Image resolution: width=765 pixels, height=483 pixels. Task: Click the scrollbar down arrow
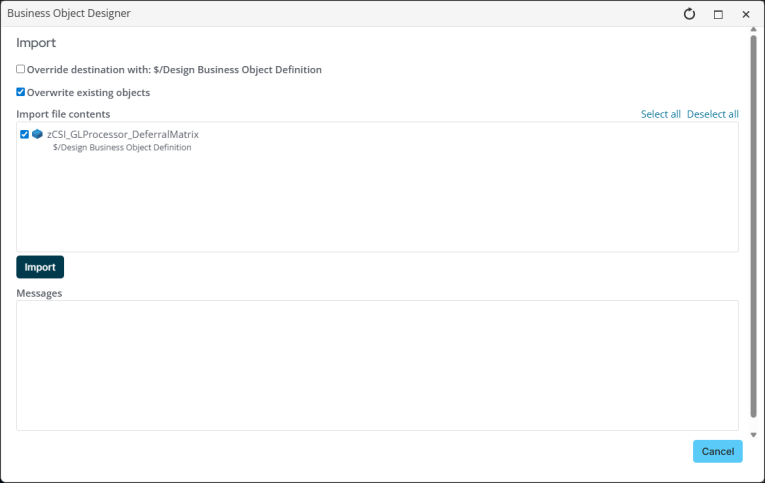(754, 435)
